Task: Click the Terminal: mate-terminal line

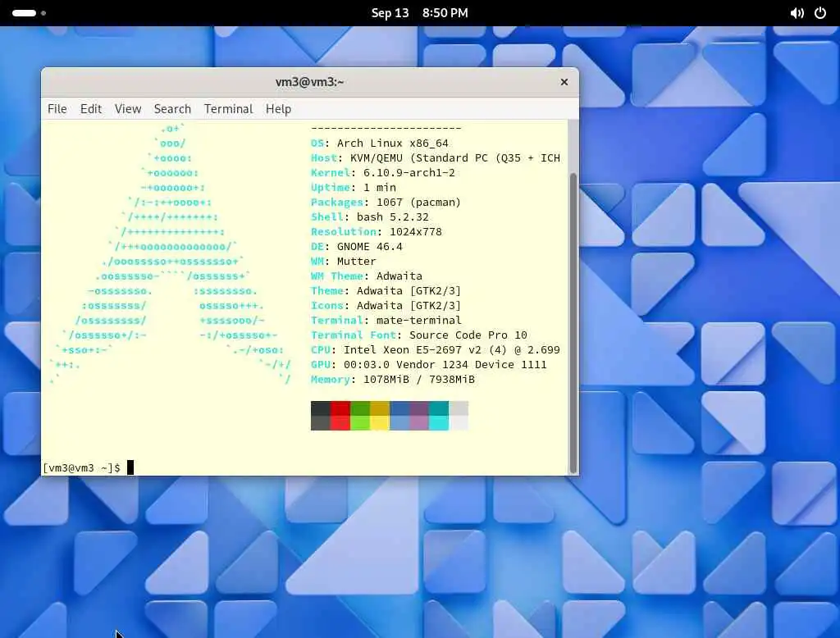Action: point(386,320)
